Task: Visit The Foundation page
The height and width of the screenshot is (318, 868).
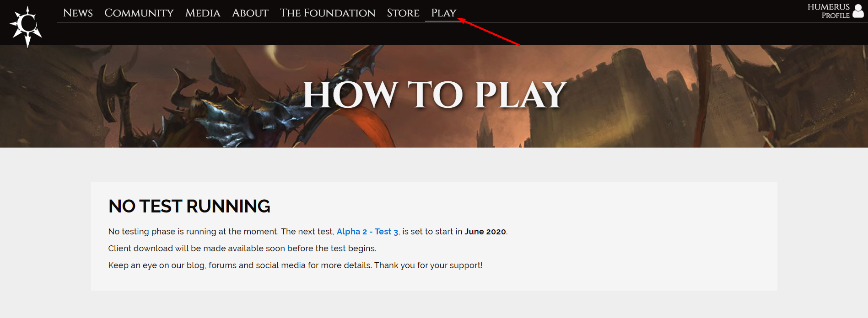Action: pyautogui.click(x=328, y=13)
